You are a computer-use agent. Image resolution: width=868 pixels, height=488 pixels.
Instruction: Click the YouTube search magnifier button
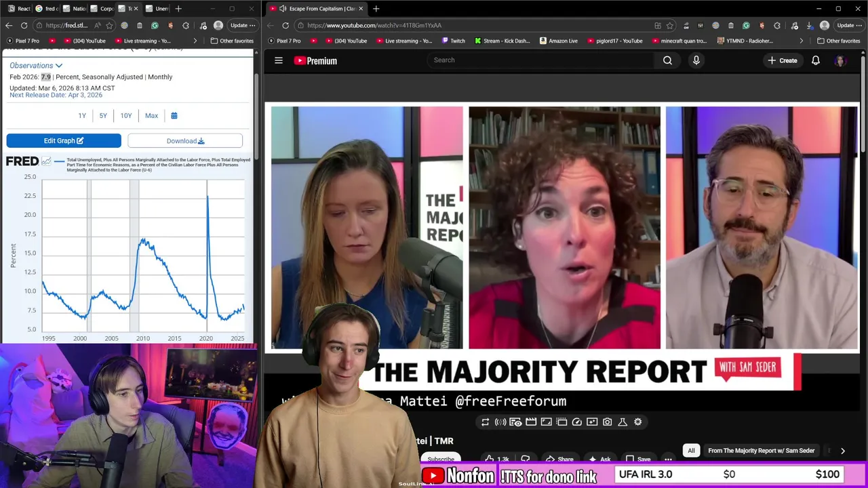[667, 60]
